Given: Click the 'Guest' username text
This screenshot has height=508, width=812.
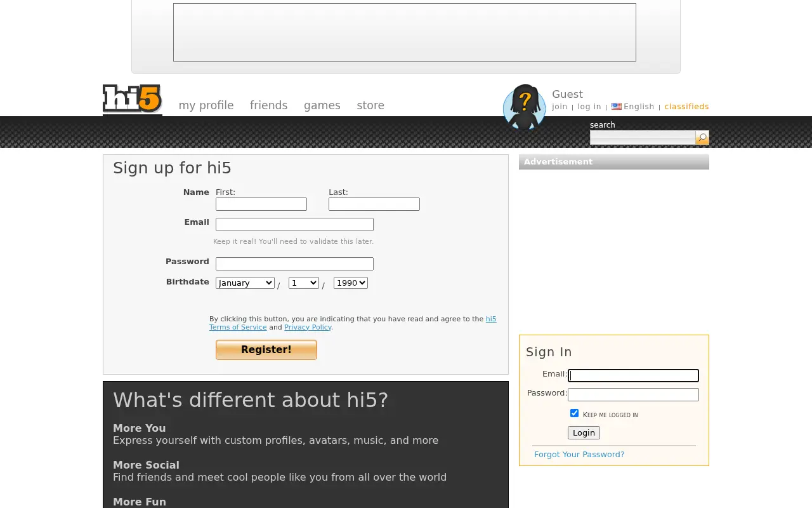Looking at the screenshot, I should [x=567, y=94].
